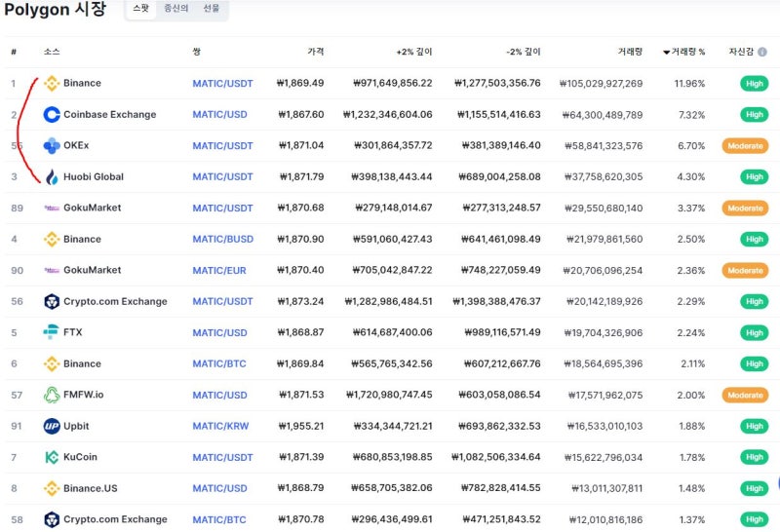Click the Crypto.com logo in the MATIC/USDT row
Image resolution: width=780 pixels, height=532 pixels.
coord(52,301)
